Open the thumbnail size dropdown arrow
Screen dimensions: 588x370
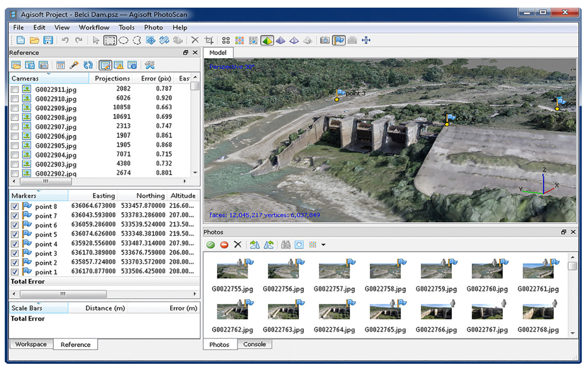point(323,245)
